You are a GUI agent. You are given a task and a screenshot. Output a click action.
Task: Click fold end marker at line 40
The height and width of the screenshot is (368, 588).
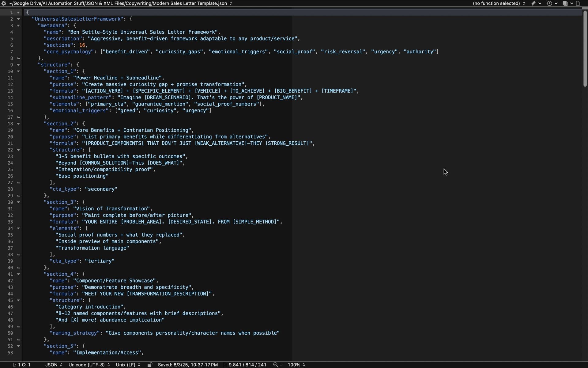pos(18,268)
